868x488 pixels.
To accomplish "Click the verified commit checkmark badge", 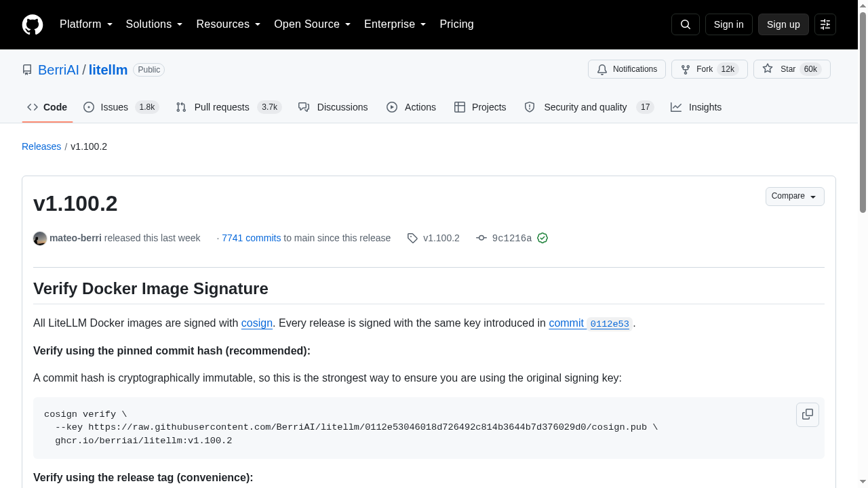I will 542,238.
